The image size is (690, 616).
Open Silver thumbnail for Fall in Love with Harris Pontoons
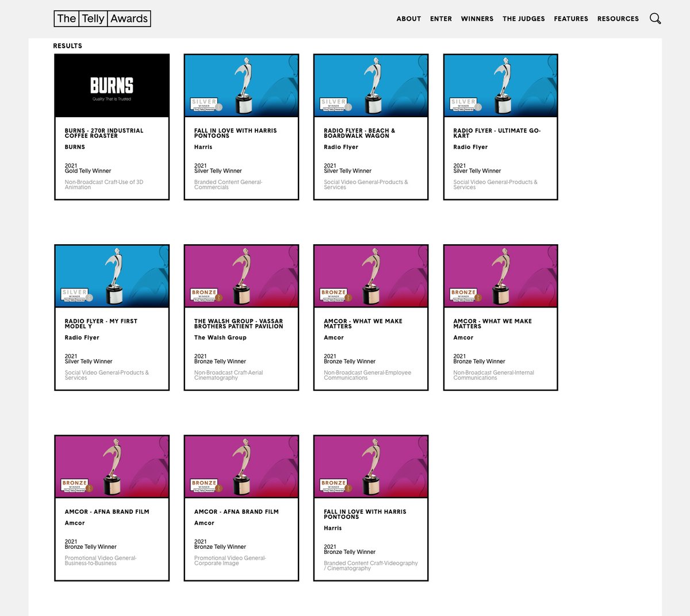pos(241,86)
